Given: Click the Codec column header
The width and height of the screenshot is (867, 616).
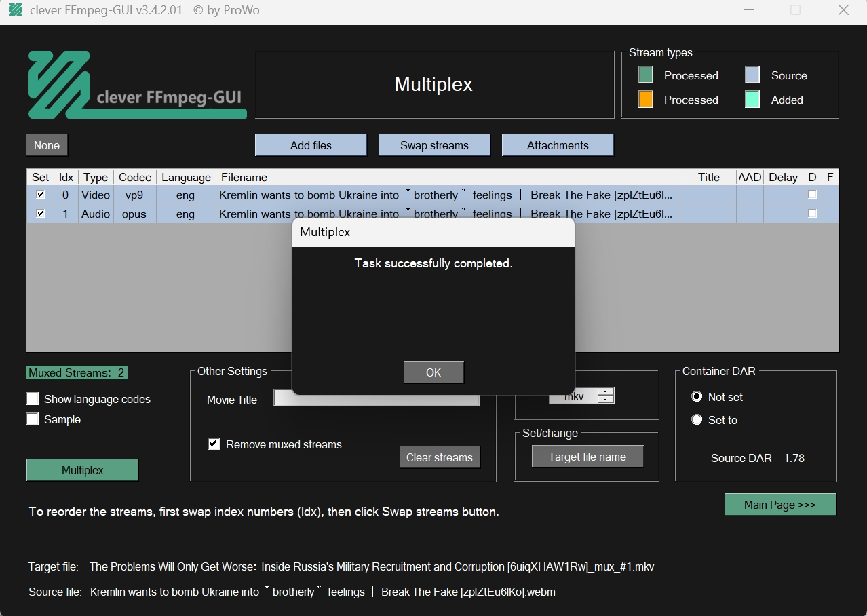Looking at the screenshot, I should click(135, 177).
